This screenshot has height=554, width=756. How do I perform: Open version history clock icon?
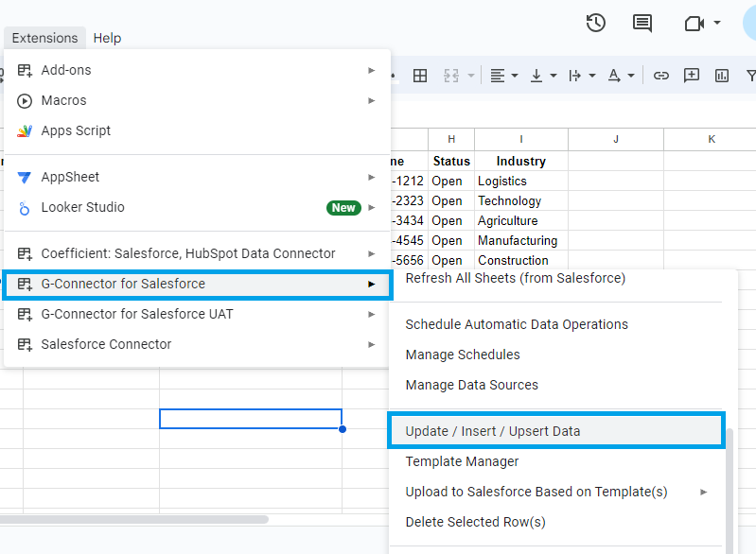click(595, 23)
